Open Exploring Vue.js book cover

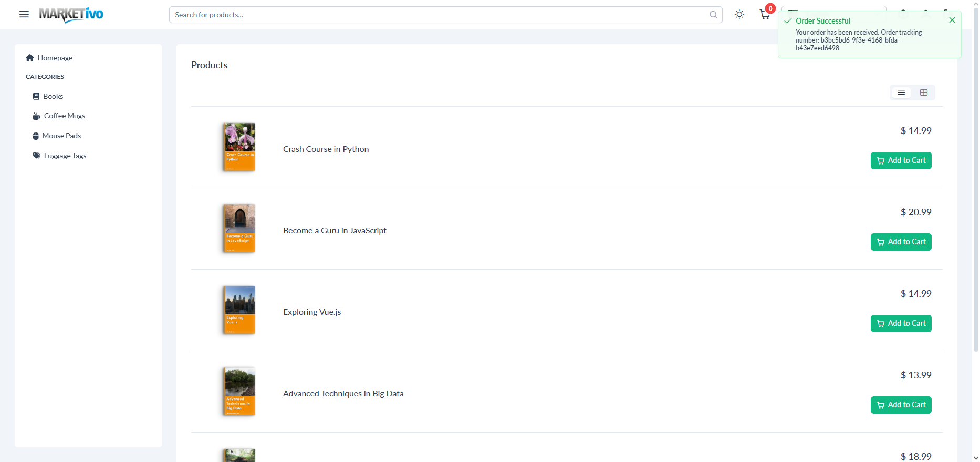[239, 310]
